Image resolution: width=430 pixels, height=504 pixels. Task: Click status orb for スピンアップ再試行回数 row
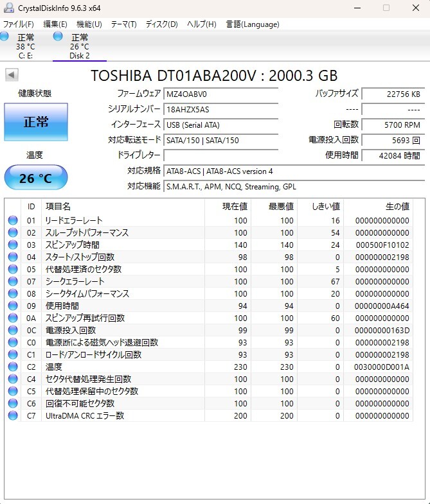[x=13, y=318]
